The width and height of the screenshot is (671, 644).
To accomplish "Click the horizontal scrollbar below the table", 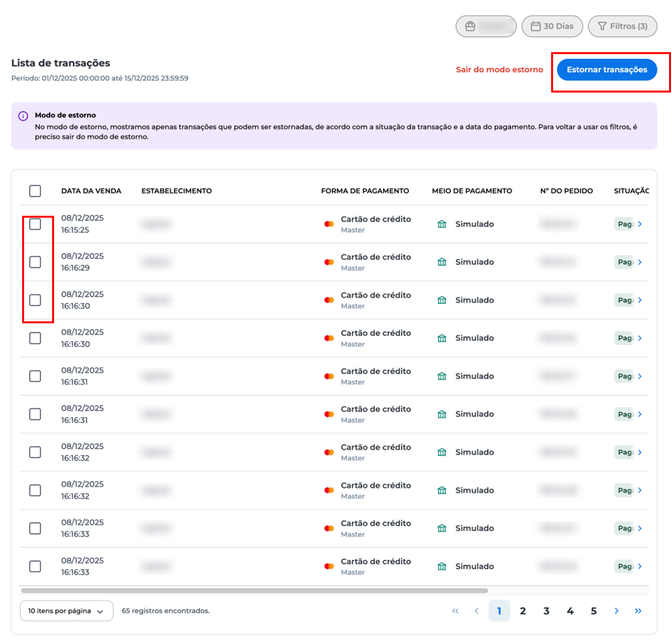I will coord(255,591).
